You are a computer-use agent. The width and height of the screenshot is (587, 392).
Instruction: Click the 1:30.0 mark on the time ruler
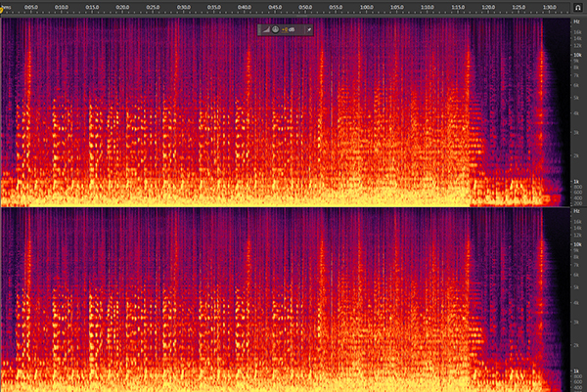click(x=547, y=9)
